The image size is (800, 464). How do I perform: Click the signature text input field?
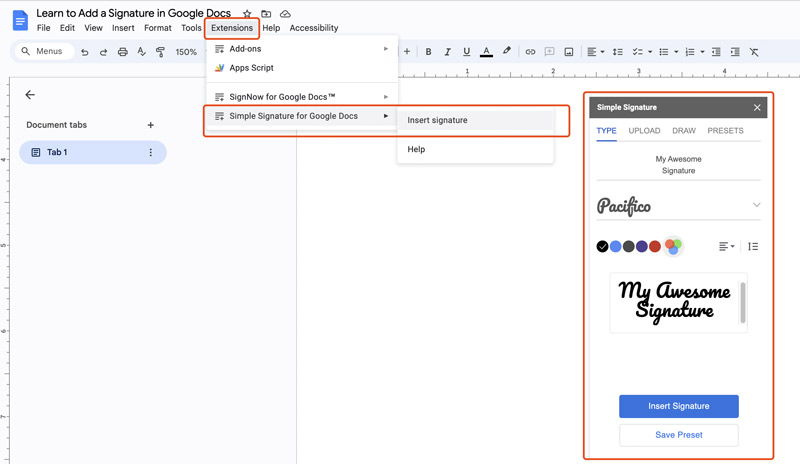tap(678, 165)
